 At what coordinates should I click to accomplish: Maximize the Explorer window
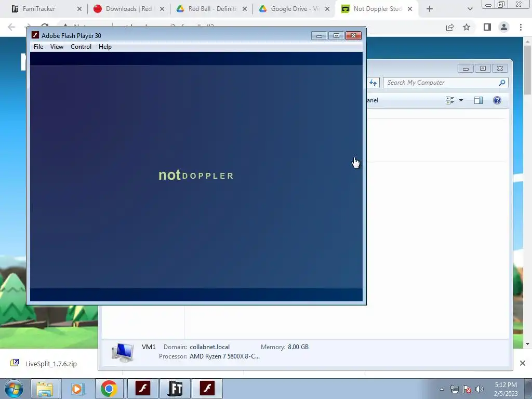483,69
